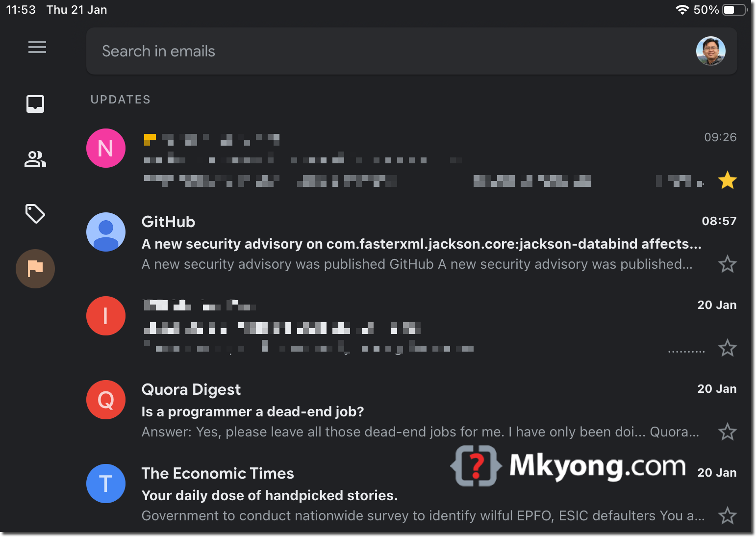Tap the GitHub sender avatar
The width and height of the screenshot is (756, 537).
click(106, 232)
